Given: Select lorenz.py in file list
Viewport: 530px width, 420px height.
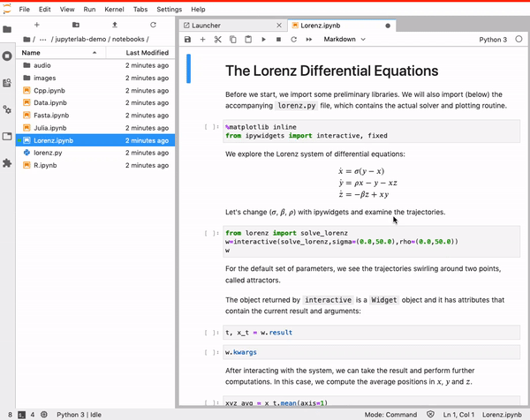Looking at the screenshot, I should tap(95, 153).
